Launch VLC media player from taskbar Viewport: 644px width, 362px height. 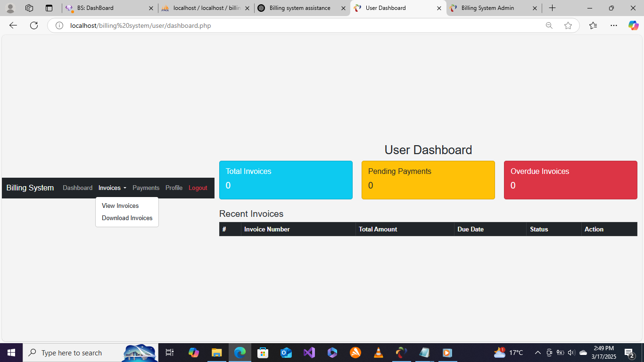pos(378,353)
